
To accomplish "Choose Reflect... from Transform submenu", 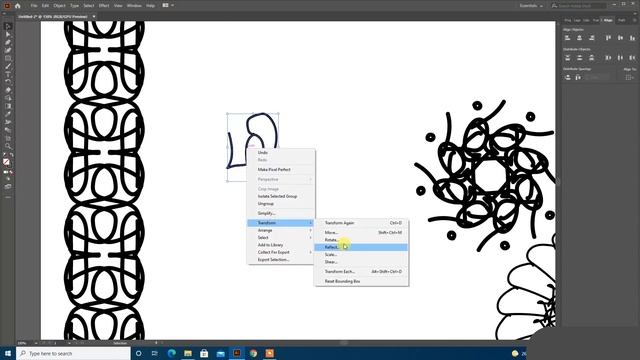I will tap(361, 247).
